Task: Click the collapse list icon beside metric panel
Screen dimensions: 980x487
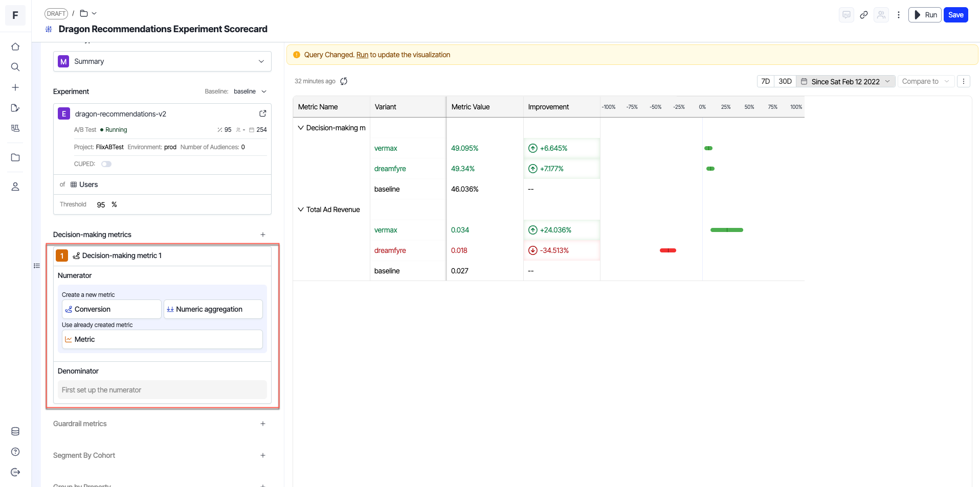Action: [x=37, y=266]
